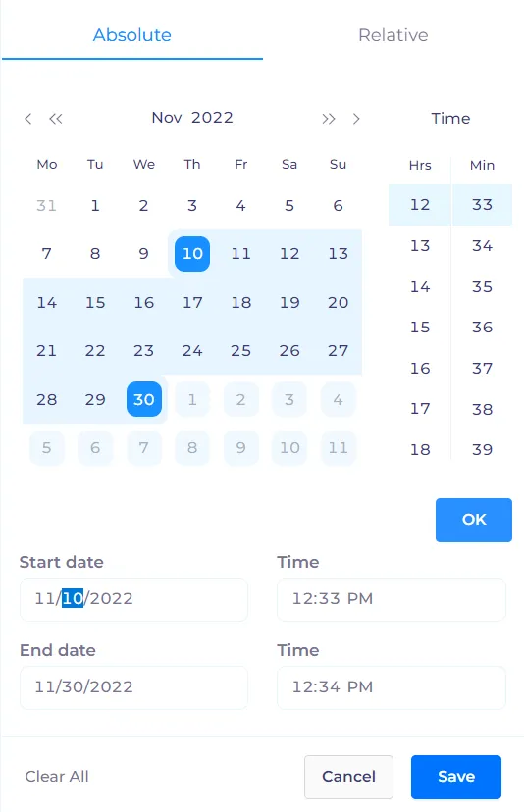Switch to the Relative tab
Screen dimensions: 524x812
coord(393,35)
